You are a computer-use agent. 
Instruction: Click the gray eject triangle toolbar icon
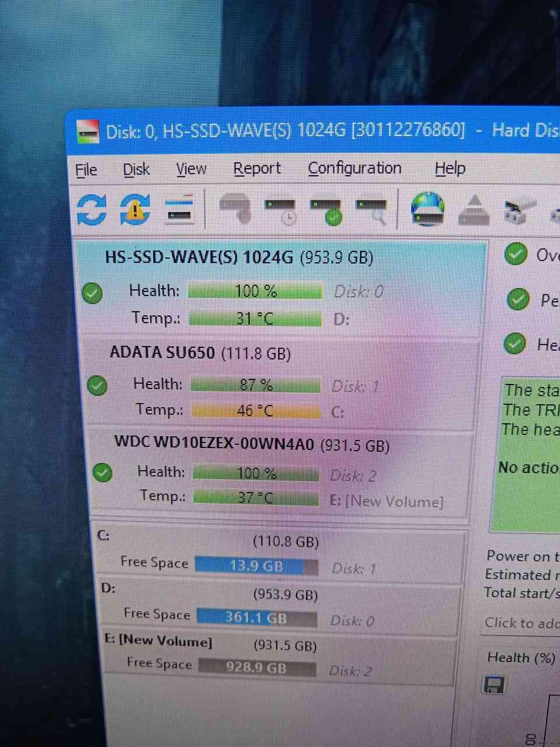(x=474, y=210)
